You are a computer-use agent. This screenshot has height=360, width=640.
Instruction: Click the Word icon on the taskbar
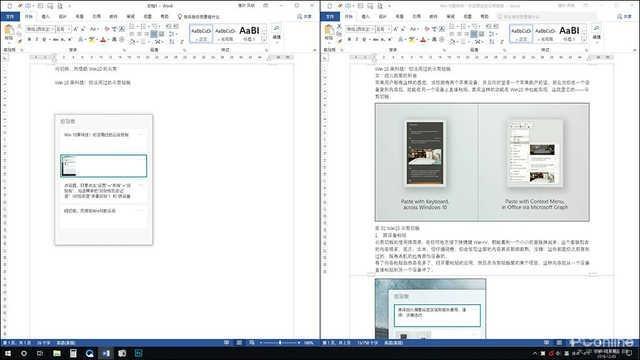tap(106, 353)
